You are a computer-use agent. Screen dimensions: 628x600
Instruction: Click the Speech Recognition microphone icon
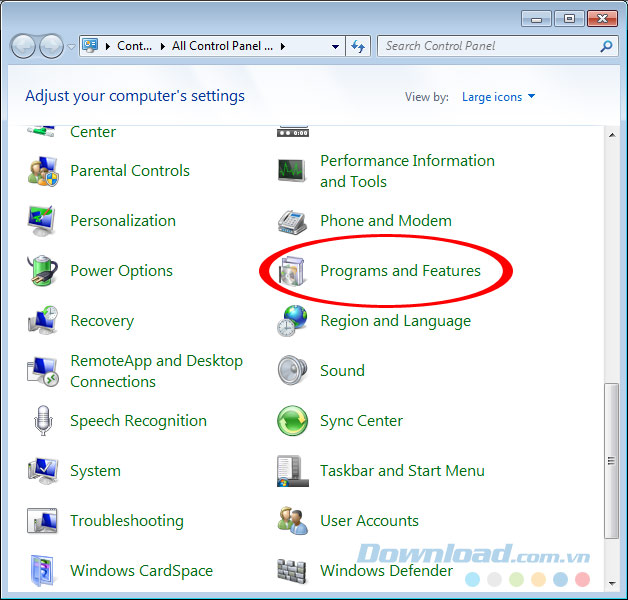(x=43, y=421)
